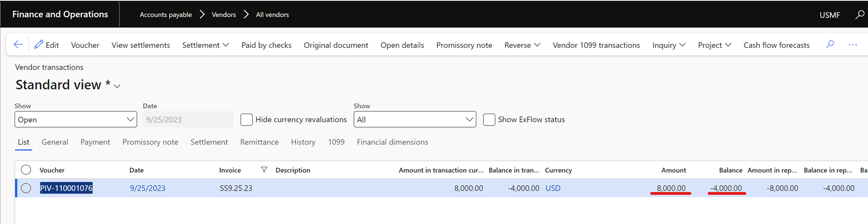Open the Reverse dropdown menu

[522, 45]
